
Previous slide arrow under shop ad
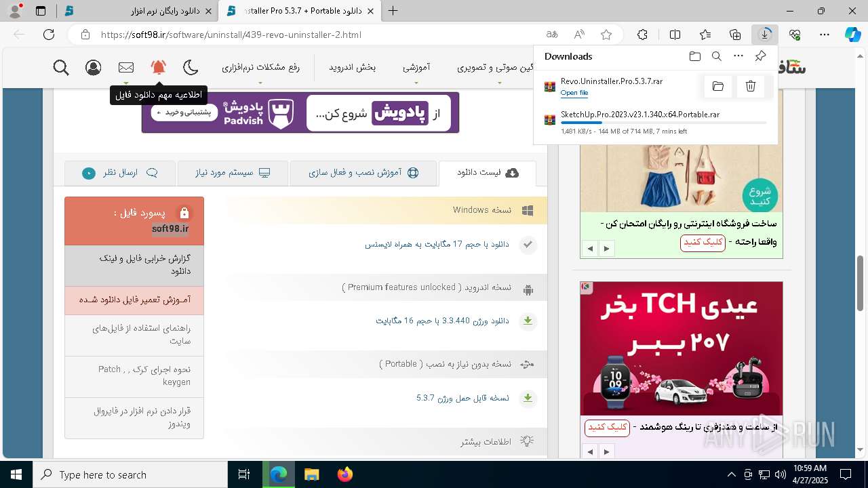[590, 249]
